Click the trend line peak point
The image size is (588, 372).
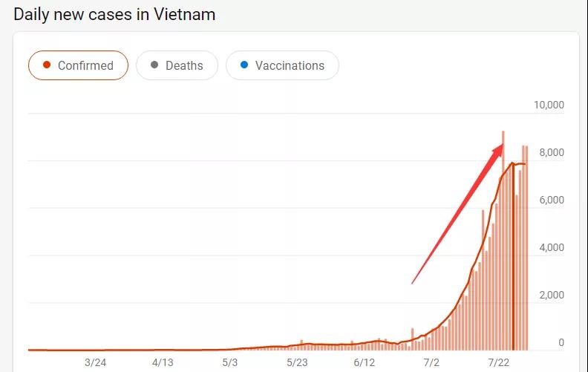[x=512, y=163]
